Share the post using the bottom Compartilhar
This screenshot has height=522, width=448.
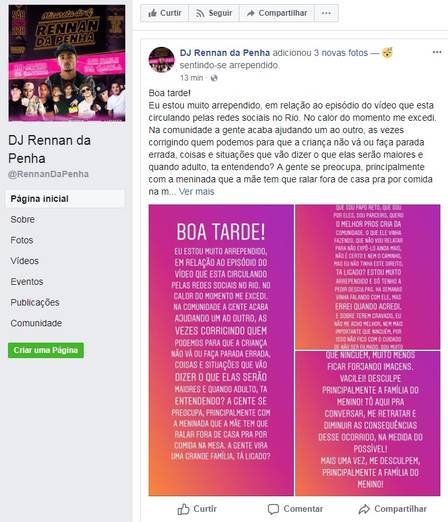coord(393,509)
